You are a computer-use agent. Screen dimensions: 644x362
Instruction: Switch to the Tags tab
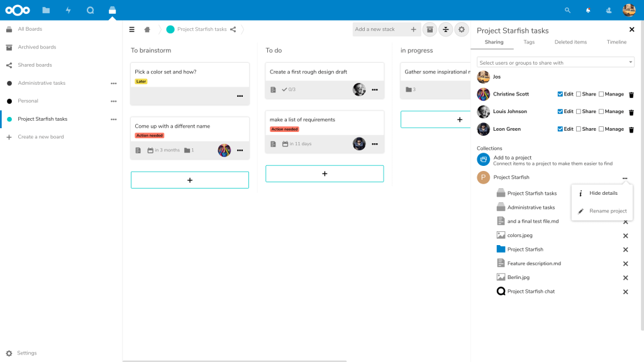tap(529, 42)
